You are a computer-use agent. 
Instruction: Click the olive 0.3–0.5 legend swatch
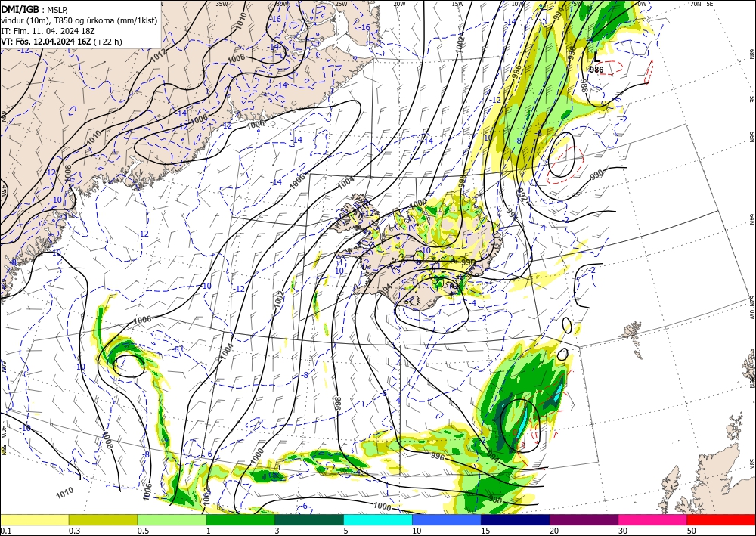(103, 520)
